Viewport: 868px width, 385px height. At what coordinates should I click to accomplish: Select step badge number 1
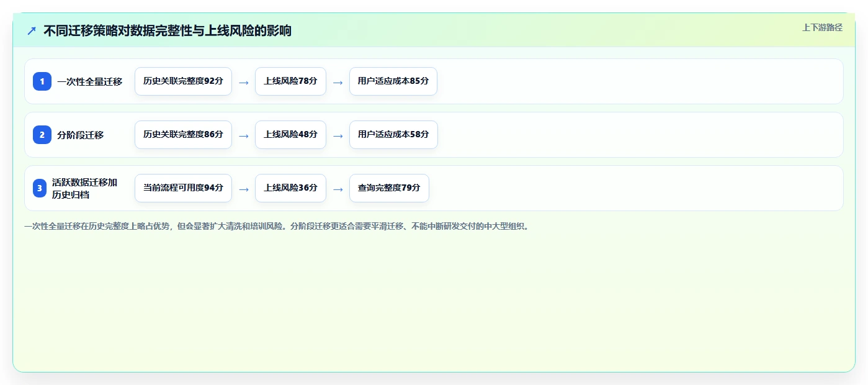42,81
